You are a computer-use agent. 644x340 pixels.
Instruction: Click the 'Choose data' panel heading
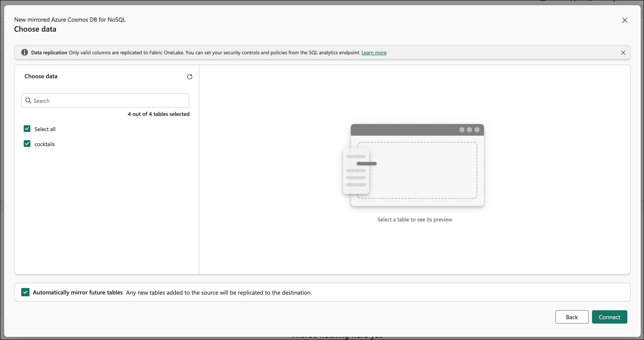click(41, 76)
